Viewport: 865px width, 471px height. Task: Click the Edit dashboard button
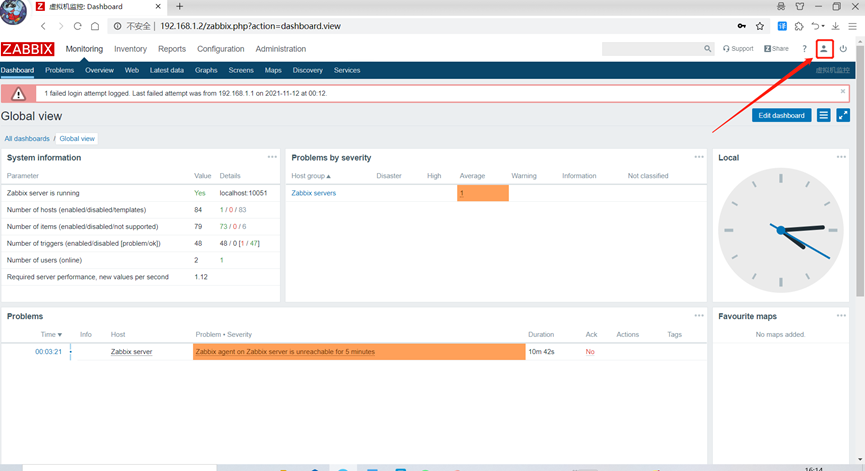(781, 115)
